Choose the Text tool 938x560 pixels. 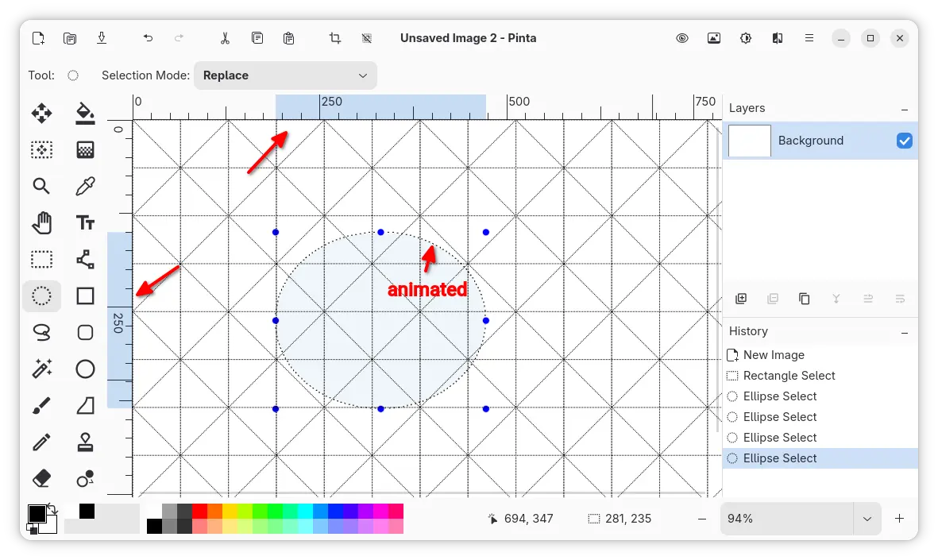85,222
